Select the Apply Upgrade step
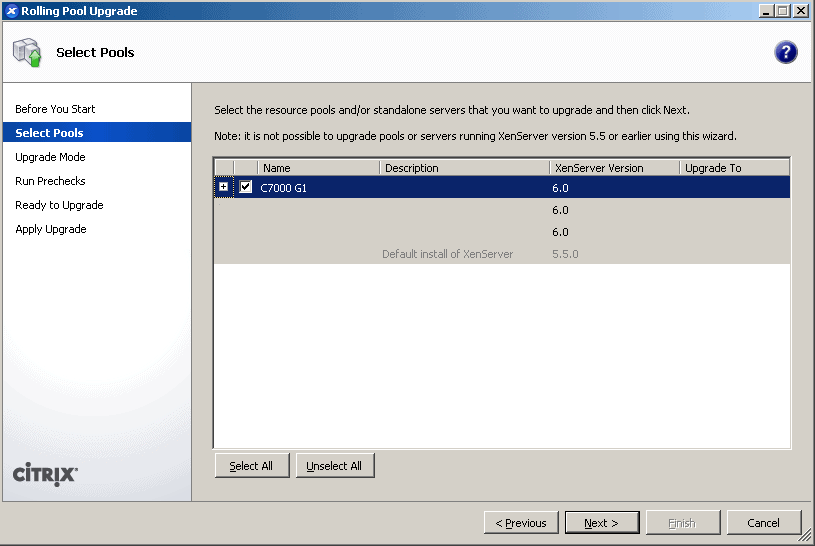The height and width of the screenshot is (546, 815). [x=50, y=229]
